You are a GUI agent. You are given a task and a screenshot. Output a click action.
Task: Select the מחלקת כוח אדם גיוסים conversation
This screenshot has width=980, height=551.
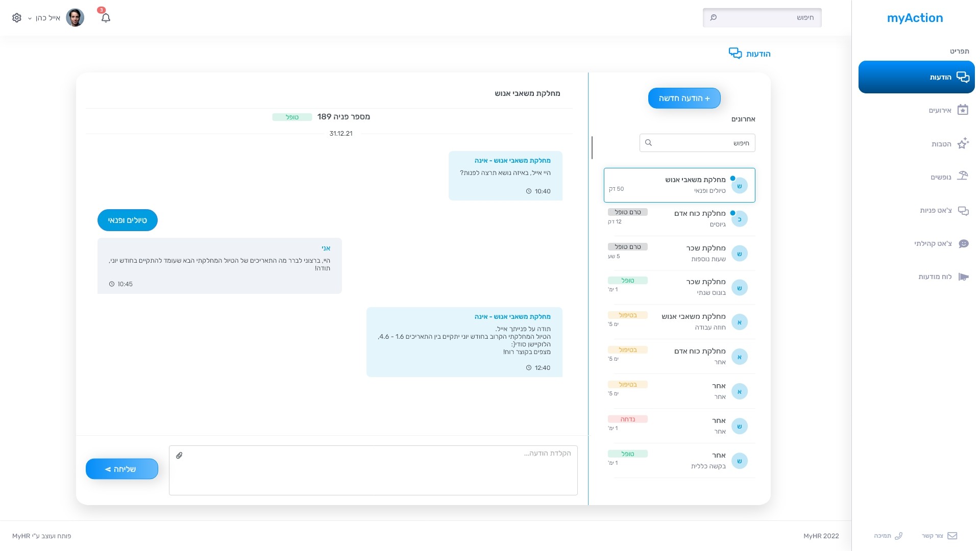click(x=679, y=219)
